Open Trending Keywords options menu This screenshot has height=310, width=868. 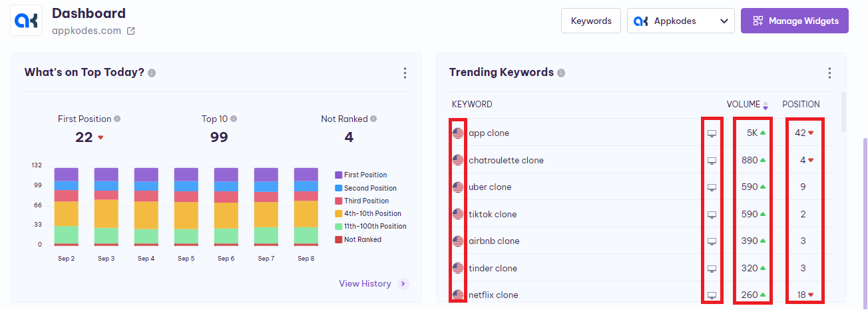point(829,73)
